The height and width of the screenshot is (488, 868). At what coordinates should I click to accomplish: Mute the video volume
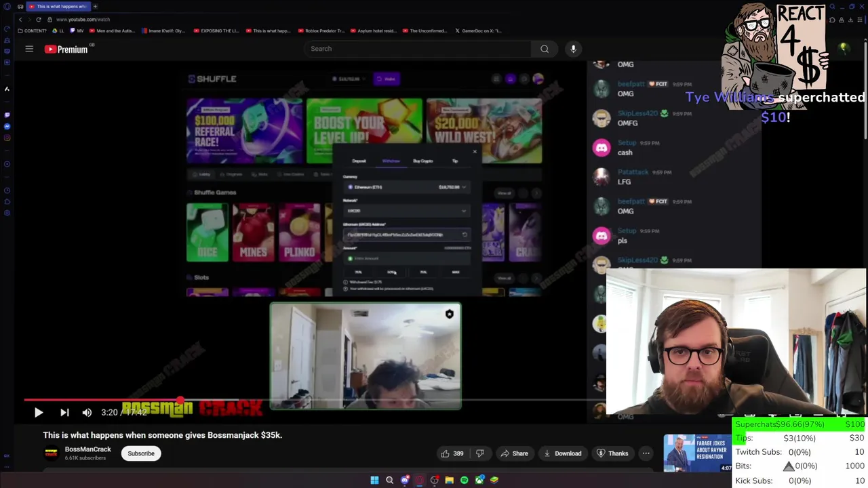coord(87,412)
